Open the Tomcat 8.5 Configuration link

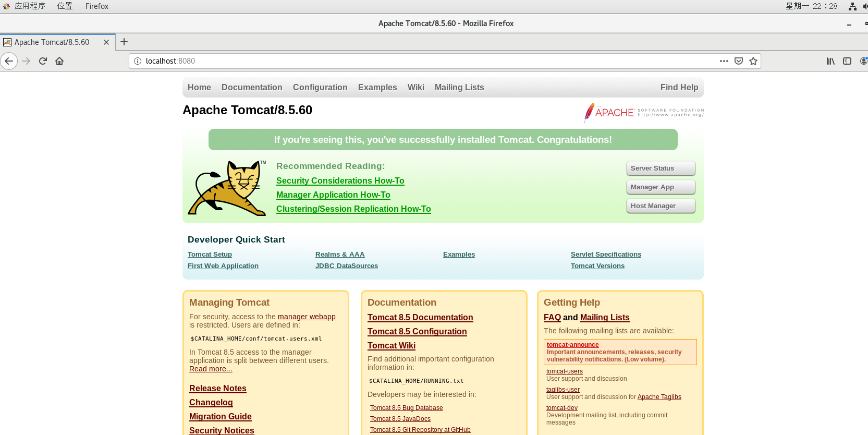pos(417,332)
